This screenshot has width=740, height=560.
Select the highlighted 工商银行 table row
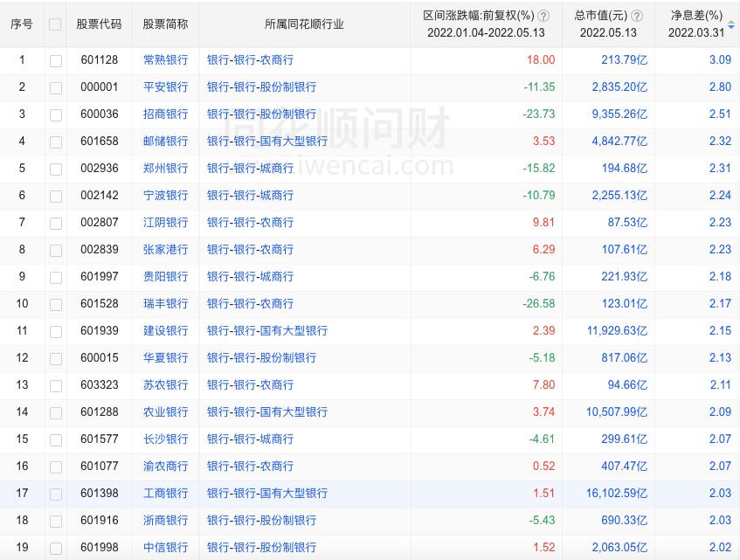370,493
